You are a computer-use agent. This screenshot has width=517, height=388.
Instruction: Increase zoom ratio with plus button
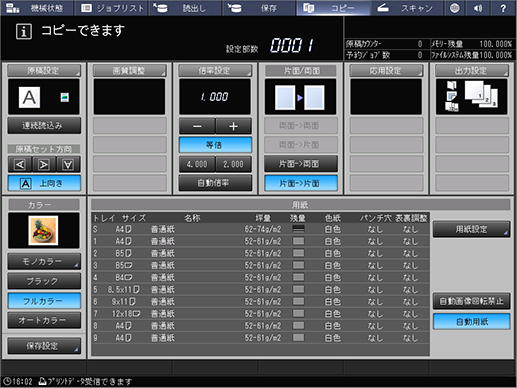[x=233, y=126]
